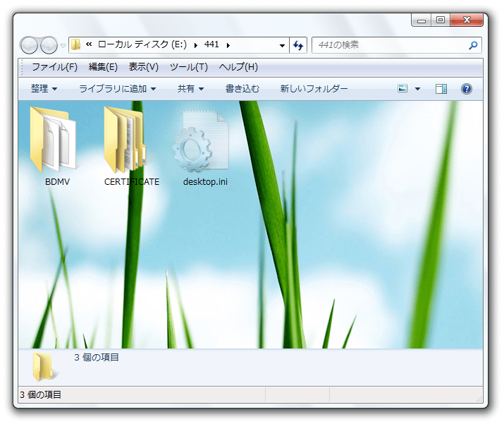Expand arrow after ローカル ディスク (E:) breadcrumb
The width and height of the screenshot is (504, 424).
195,45
